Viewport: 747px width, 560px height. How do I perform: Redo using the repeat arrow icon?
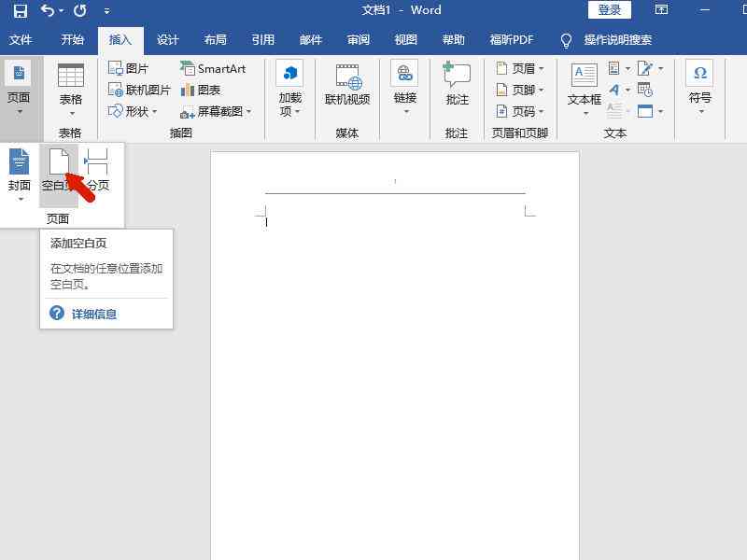tap(80, 10)
